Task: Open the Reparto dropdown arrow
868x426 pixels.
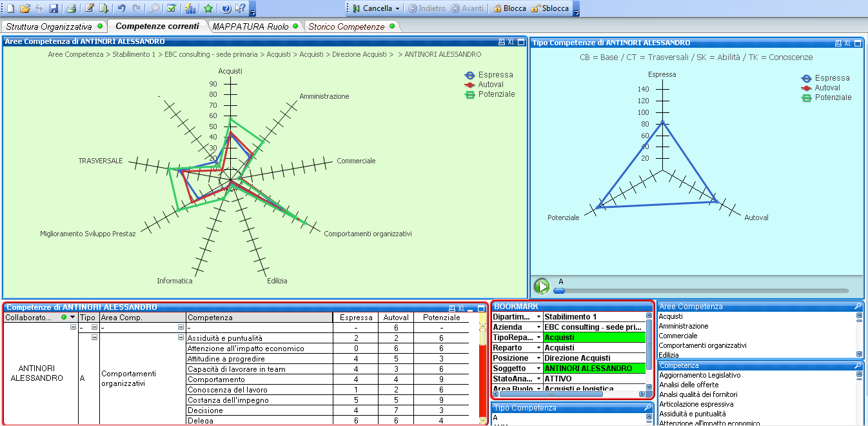Action: pyautogui.click(x=538, y=348)
